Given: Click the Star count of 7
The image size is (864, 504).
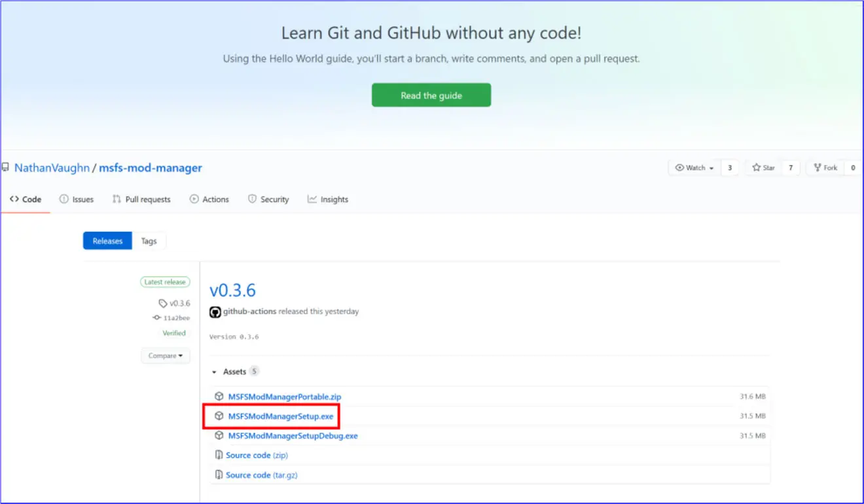Looking at the screenshot, I should pos(791,168).
